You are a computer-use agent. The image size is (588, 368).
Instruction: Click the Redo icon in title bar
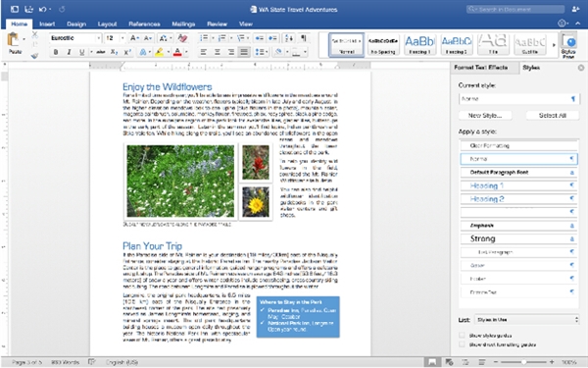(62, 9)
